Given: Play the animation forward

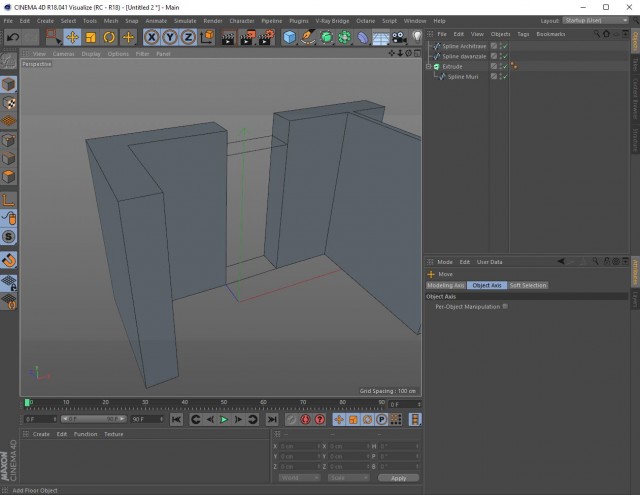Looking at the screenshot, I should pyautogui.click(x=224, y=419).
